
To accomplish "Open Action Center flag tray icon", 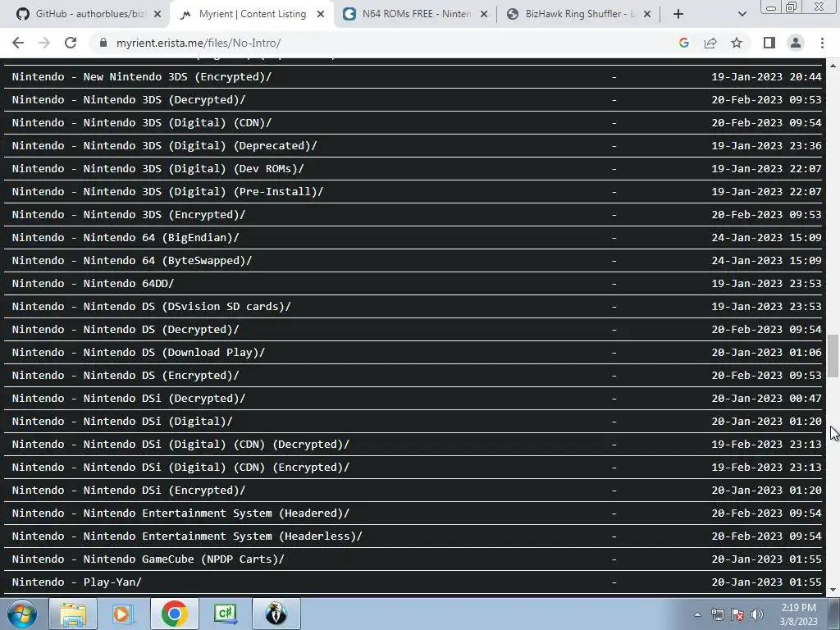I will 737,614.
